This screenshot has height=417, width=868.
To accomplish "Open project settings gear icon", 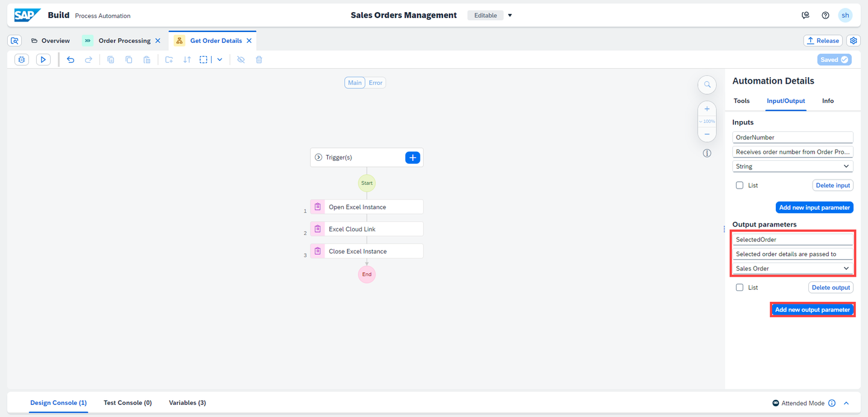I will tap(854, 40).
